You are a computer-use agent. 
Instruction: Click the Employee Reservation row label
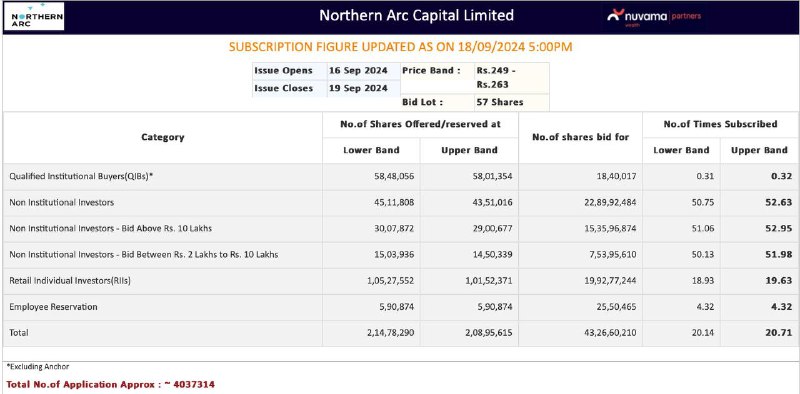point(53,307)
